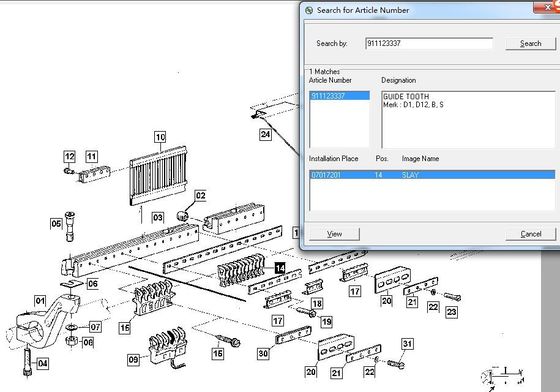The image size is (560, 392).
Task: Close the Search for Article Number dialog
Action: [547, 7]
